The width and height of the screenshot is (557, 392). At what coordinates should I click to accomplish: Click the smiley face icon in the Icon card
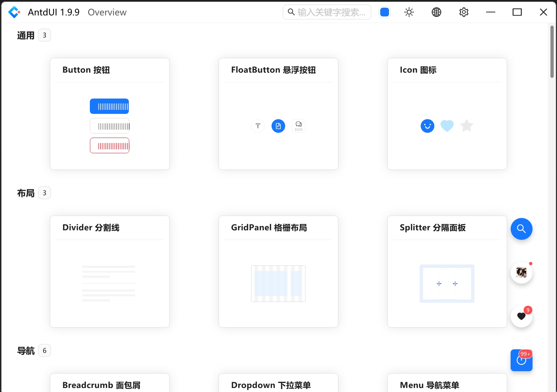click(x=427, y=126)
